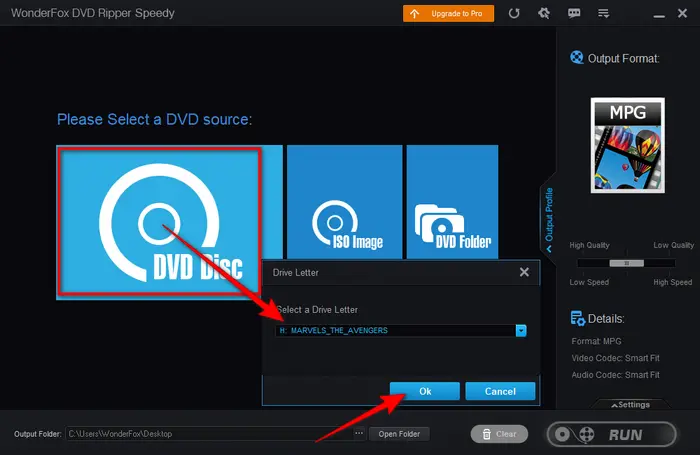The width and height of the screenshot is (700, 455).
Task: Cancel the Drive Letter dialog
Action: [x=500, y=391]
